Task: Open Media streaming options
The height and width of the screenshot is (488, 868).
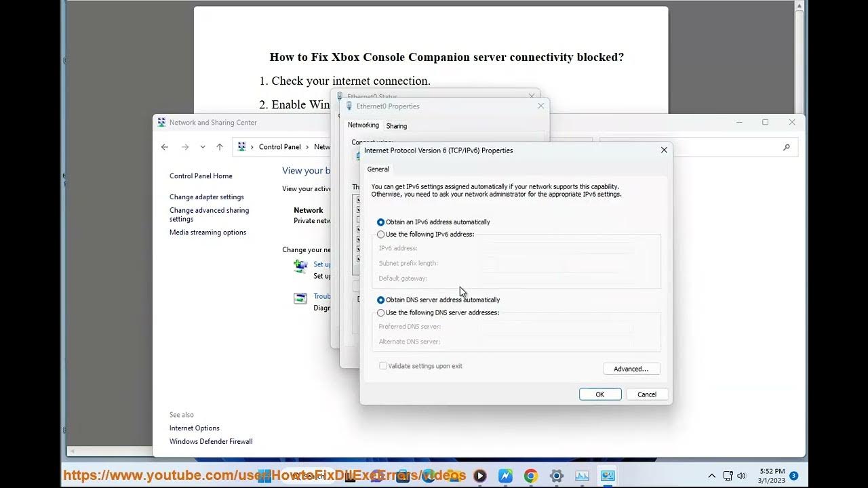Action: pyautogui.click(x=208, y=232)
